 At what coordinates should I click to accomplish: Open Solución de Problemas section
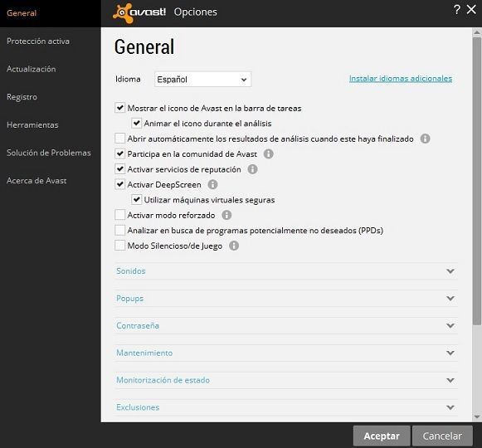point(49,153)
